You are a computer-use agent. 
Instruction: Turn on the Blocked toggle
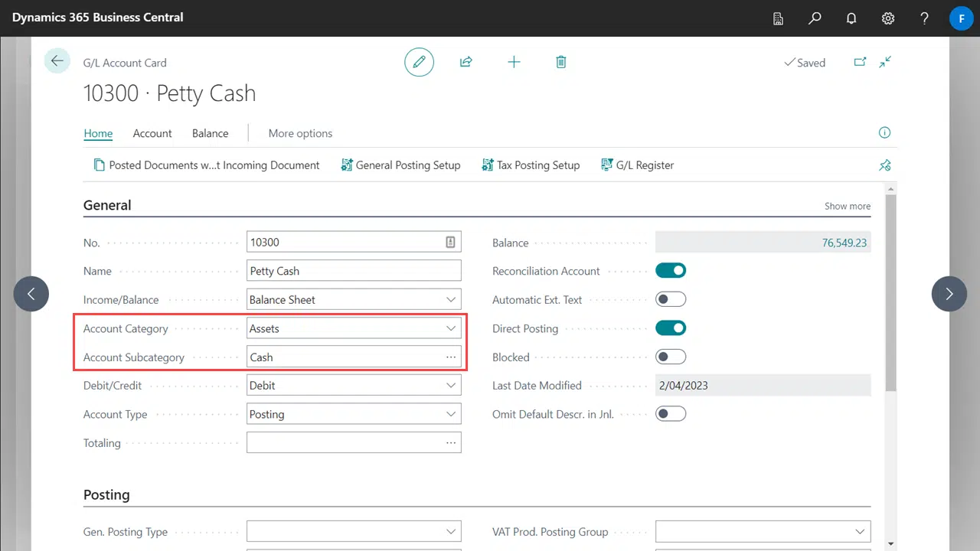click(671, 357)
